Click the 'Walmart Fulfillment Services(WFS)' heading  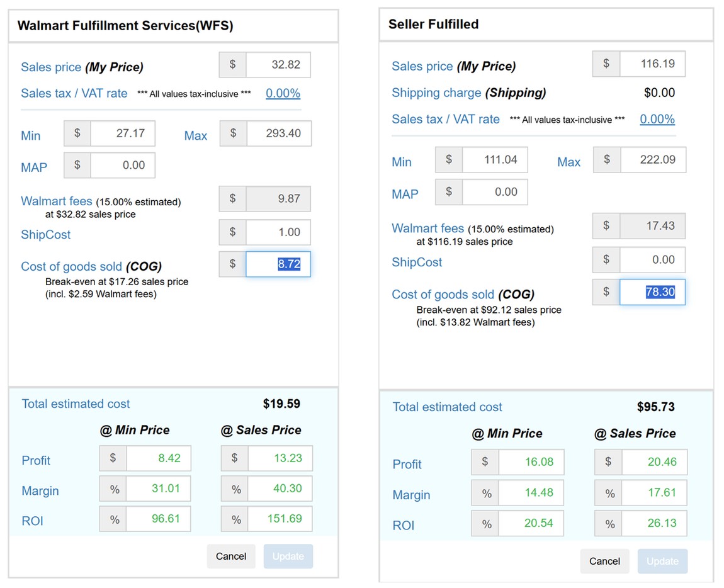click(x=125, y=25)
